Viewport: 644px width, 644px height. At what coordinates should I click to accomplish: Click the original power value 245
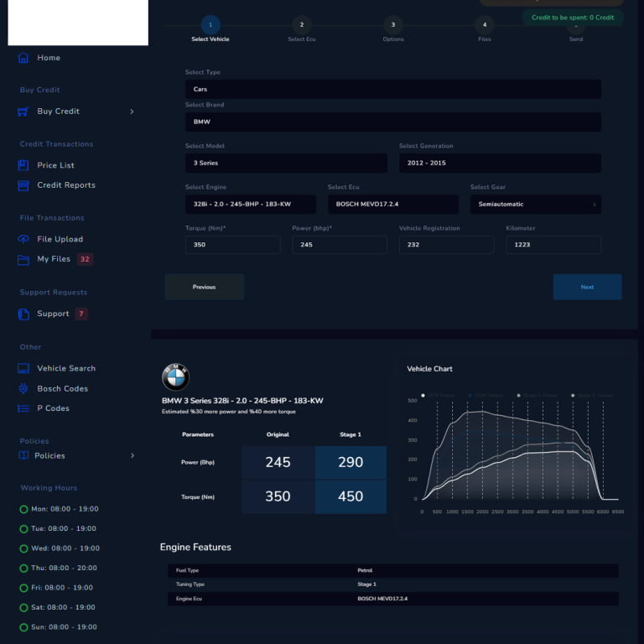click(x=278, y=463)
